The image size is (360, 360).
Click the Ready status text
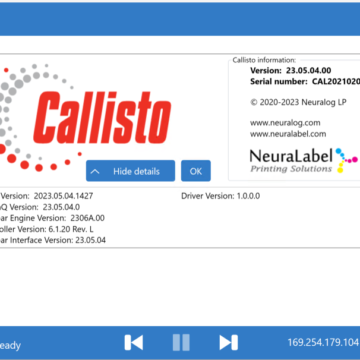(x=10, y=345)
